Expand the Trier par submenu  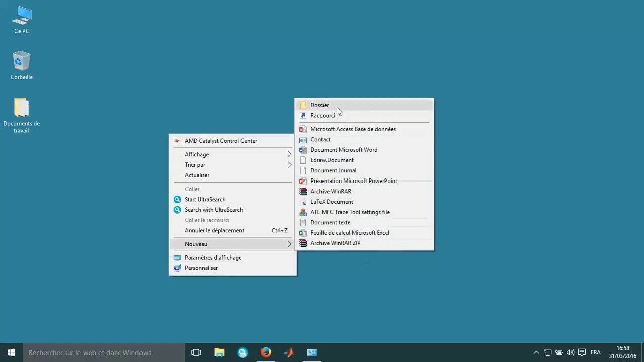(232, 165)
